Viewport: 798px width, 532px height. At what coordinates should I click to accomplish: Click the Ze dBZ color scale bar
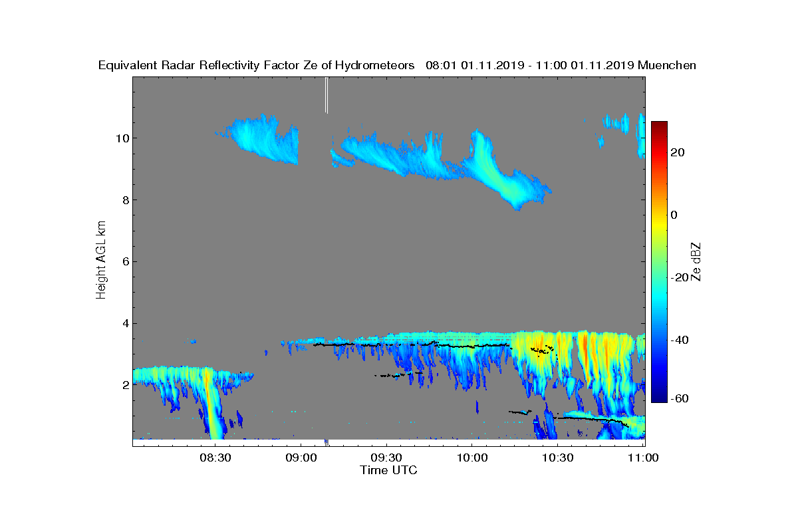tap(659, 262)
